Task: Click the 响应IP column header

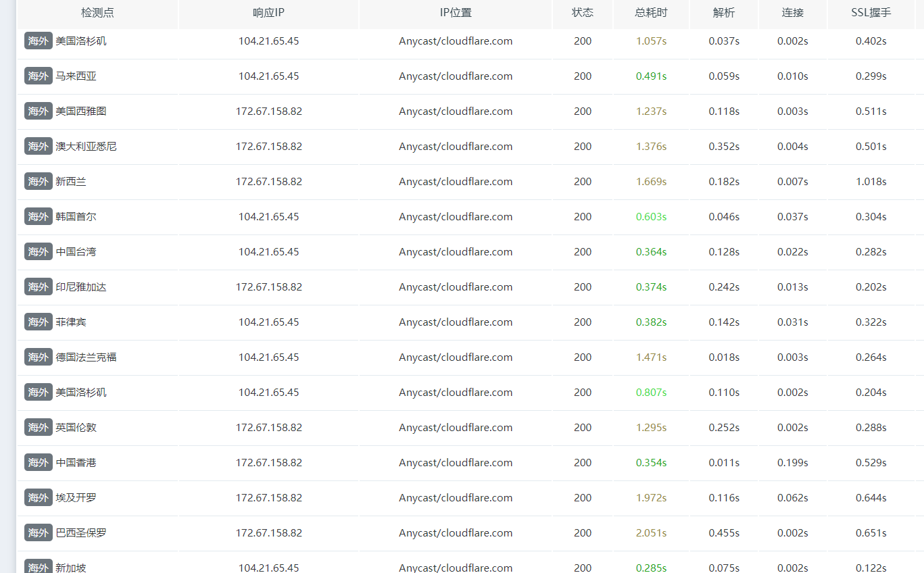Action: (x=268, y=13)
